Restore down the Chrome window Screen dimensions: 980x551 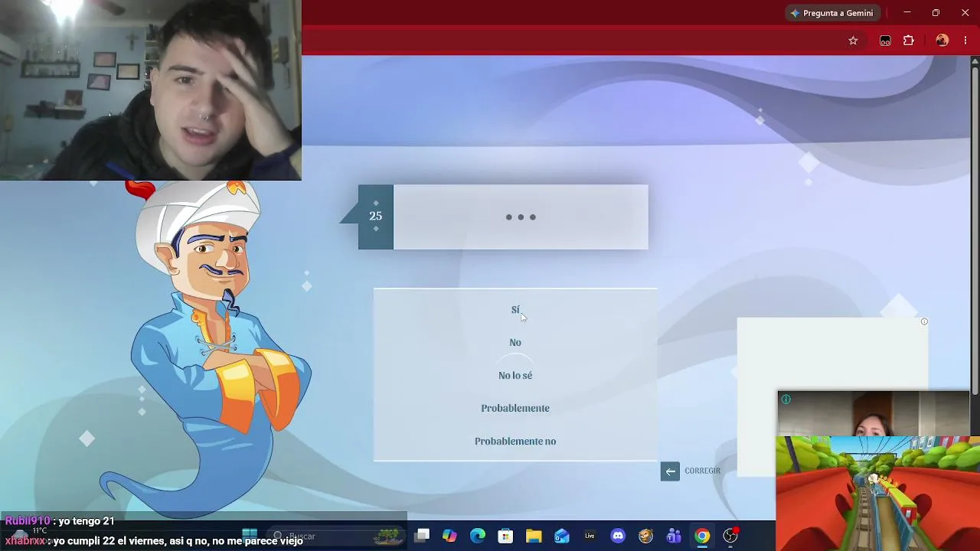point(936,12)
